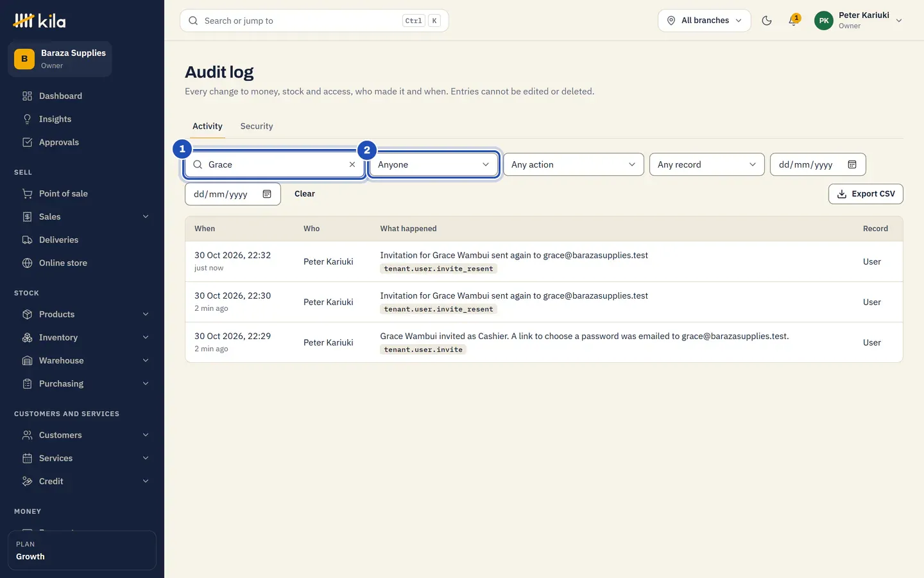Click the PK avatar

(824, 21)
